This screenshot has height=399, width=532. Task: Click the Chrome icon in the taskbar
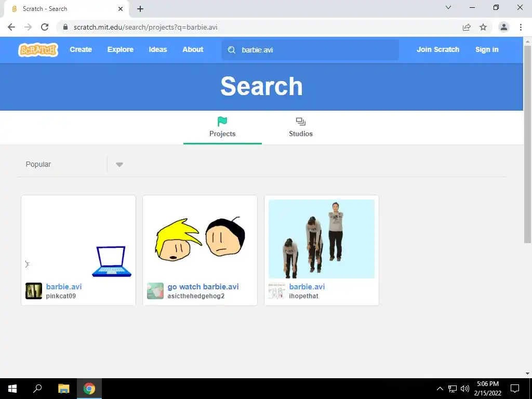point(89,389)
